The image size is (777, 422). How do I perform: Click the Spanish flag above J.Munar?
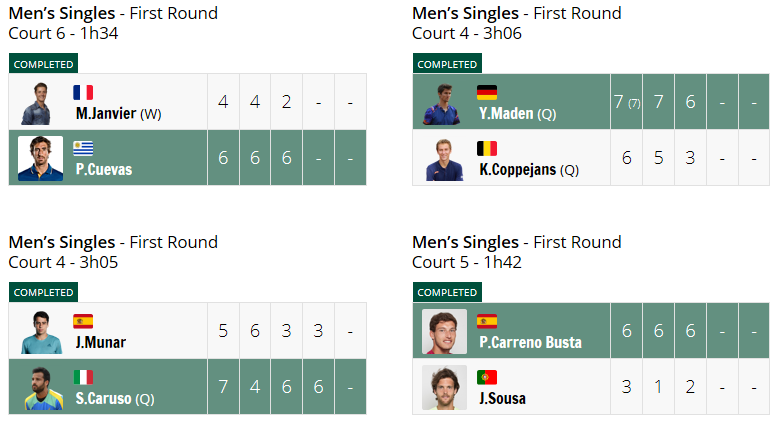coord(83,321)
